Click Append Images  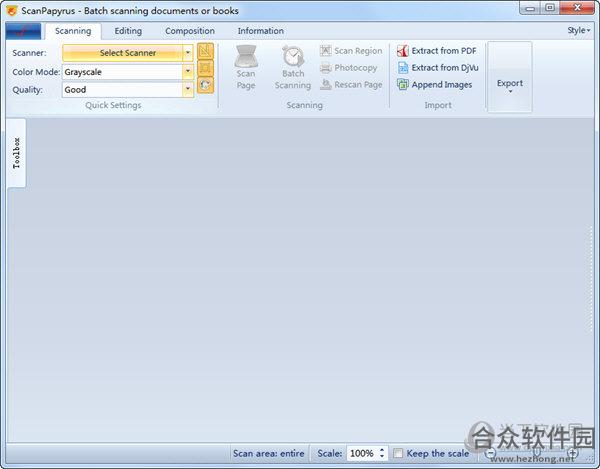434,85
